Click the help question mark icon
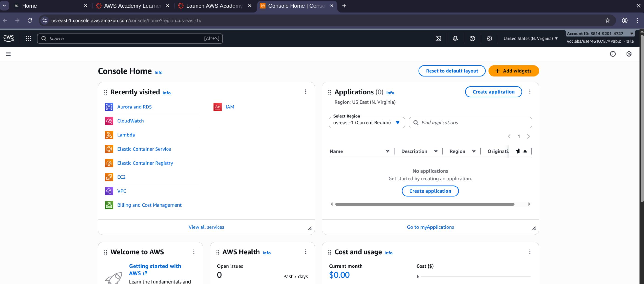The height and width of the screenshot is (284, 644). [x=472, y=39]
